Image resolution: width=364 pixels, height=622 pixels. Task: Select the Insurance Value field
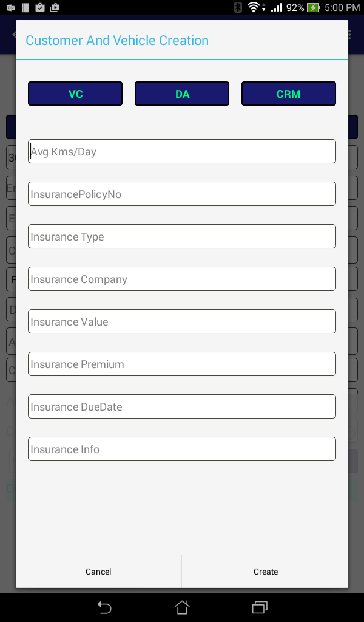182,321
